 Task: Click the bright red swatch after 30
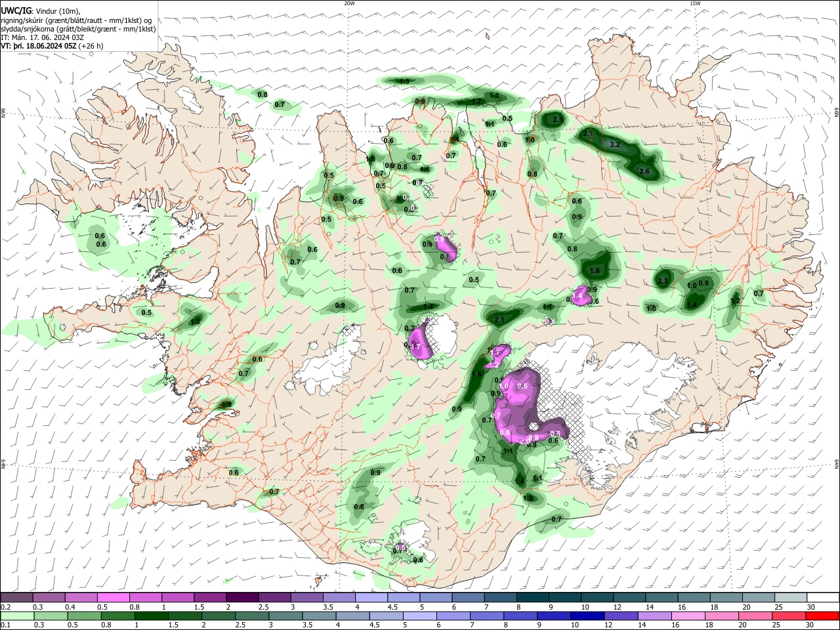tap(822, 616)
